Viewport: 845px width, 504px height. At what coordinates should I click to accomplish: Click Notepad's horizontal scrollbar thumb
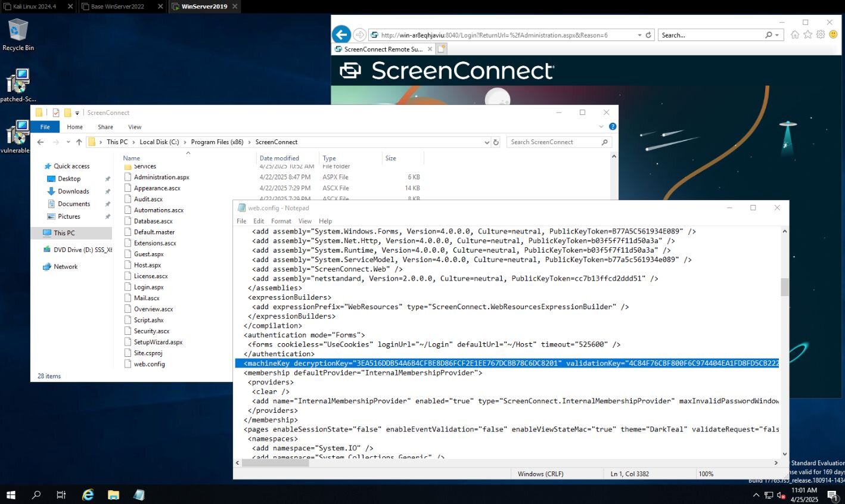pyautogui.click(x=276, y=463)
